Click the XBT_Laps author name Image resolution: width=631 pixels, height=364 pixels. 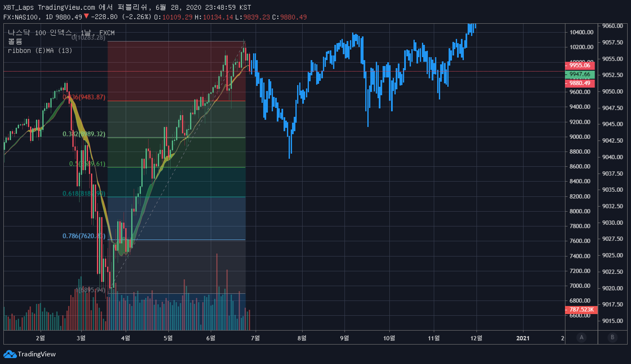[19, 7]
